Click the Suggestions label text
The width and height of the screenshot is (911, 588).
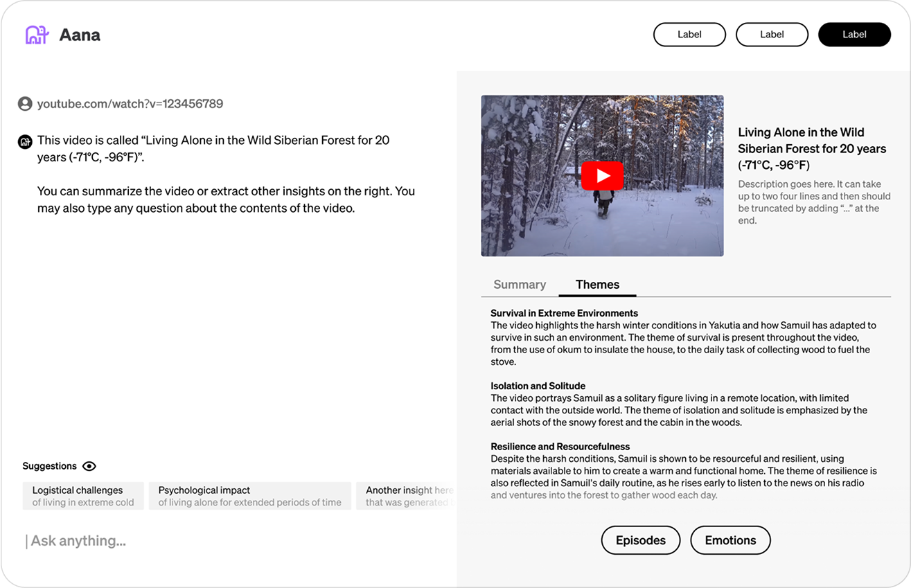tap(50, 466)
